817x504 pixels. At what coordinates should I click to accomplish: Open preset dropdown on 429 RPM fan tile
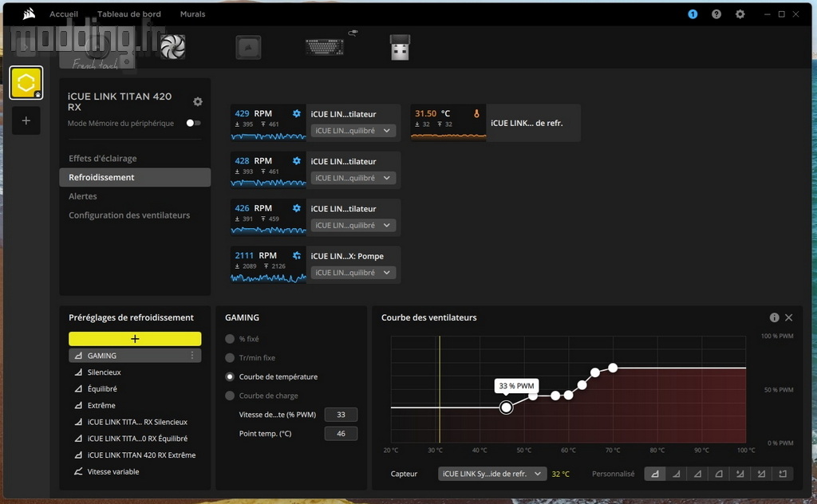[353, 130]
